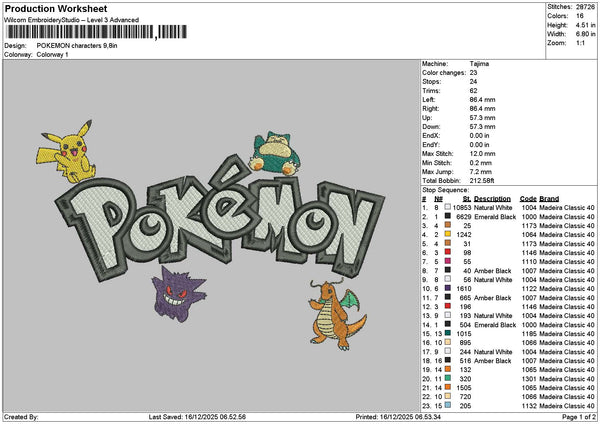Click the Page 1 of 2 indicator
This screenshot has height=424, width=600.
pos(579,417)
